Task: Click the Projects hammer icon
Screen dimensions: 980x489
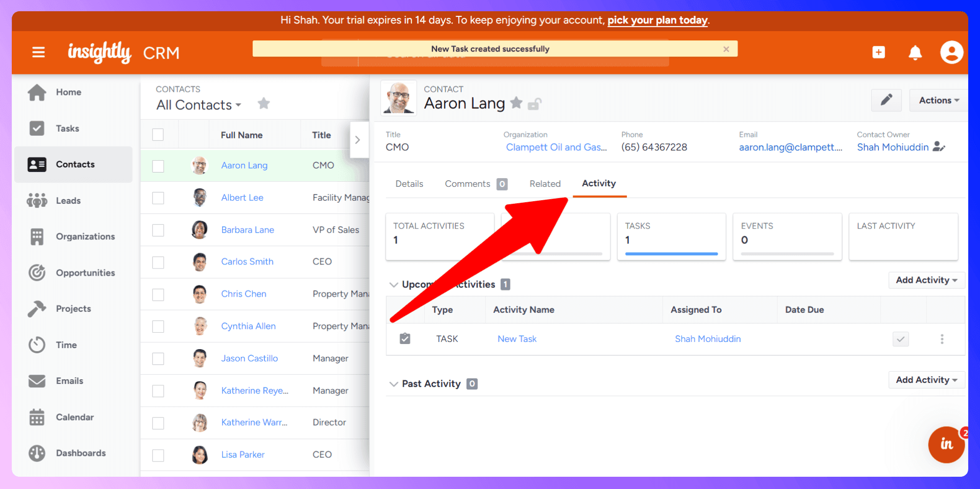Action: 37,309
